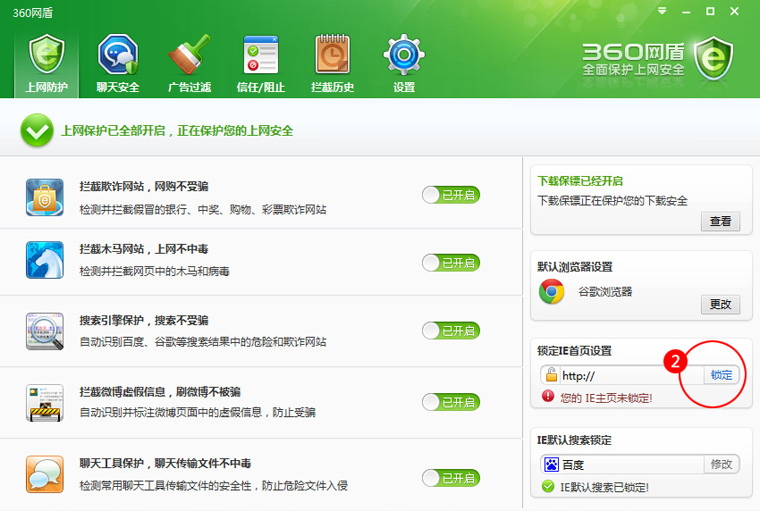This screenshot has height=511, width=760.
Task: Click the 谷歌浏览器 Chrome icon
Action: point(552,292)
